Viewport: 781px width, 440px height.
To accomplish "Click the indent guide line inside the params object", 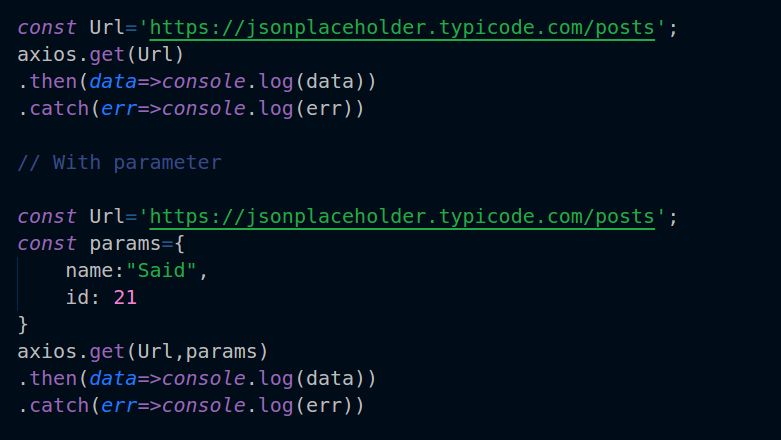I will [19, 284].
